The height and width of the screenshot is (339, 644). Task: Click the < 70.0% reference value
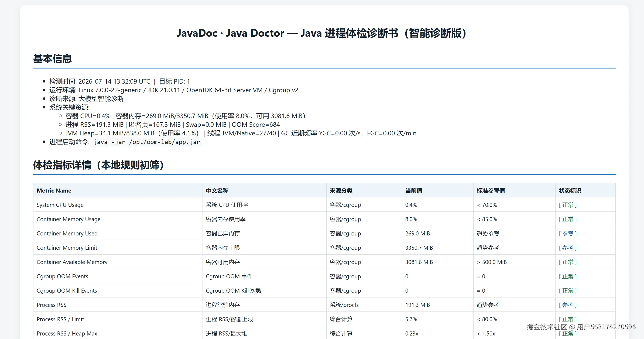click(487, 205)
